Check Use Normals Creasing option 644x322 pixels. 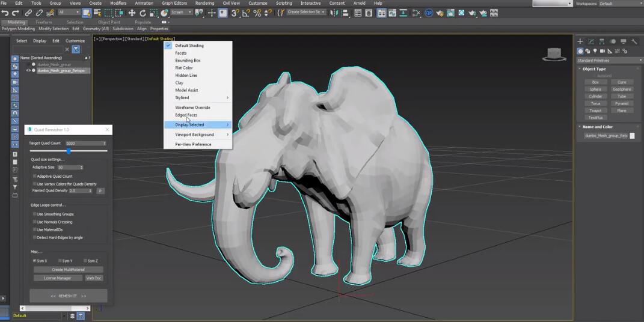pos(34,222)
